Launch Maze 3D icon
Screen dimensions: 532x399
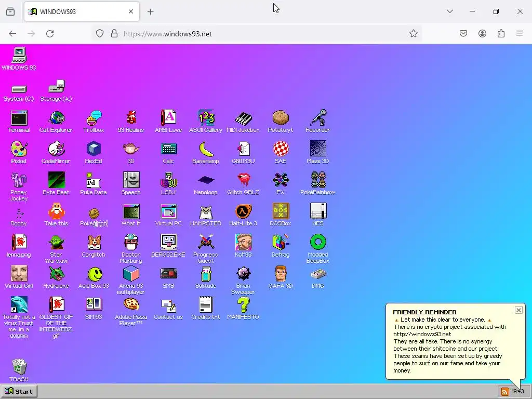pos(318,149)
